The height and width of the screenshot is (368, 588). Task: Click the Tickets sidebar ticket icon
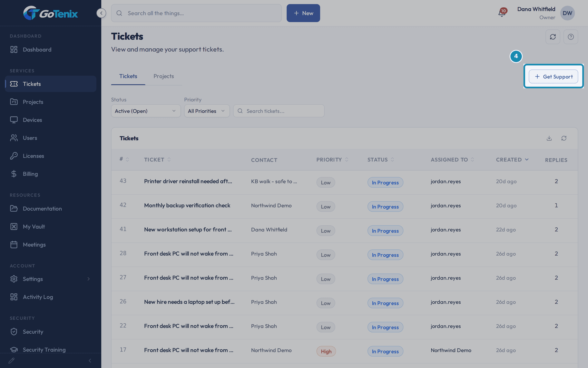pos(14,84)
